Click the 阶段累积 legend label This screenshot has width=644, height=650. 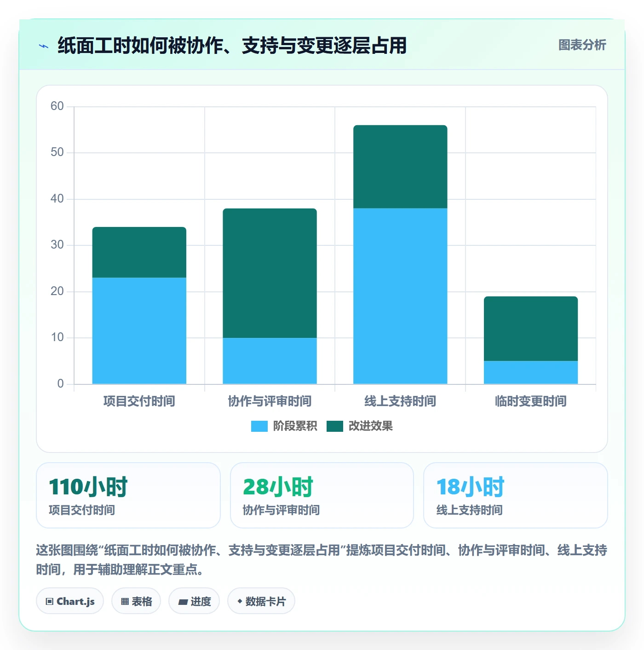(x=295, y=426)
